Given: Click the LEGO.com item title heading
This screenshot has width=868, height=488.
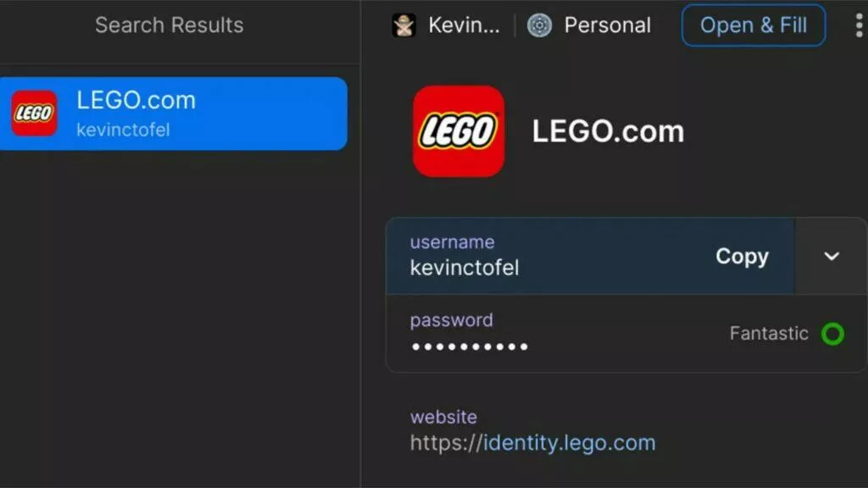Looking at the screenshot, I should (x=608, y=131).
